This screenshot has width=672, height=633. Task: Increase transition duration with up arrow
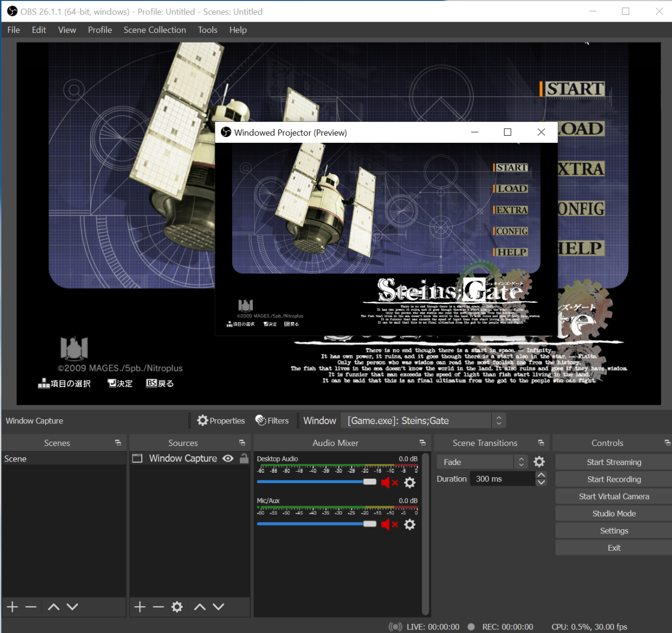click(541, 475)
